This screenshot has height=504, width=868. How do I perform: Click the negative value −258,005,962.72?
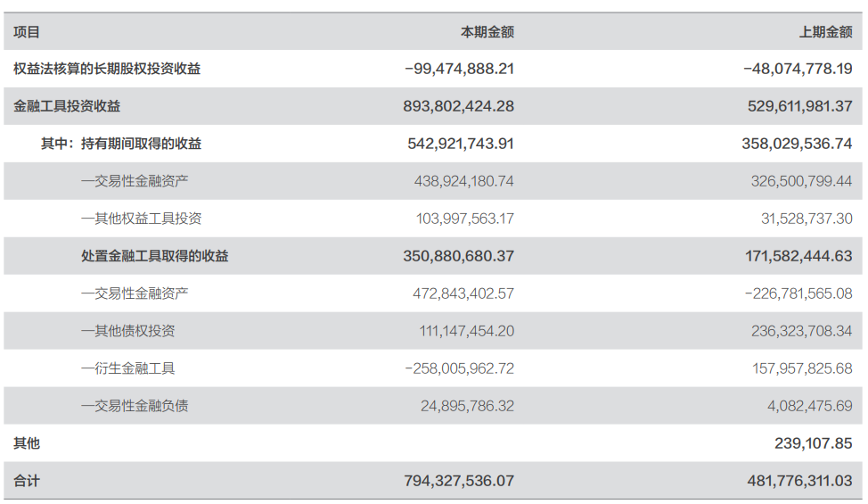point(459,368)
